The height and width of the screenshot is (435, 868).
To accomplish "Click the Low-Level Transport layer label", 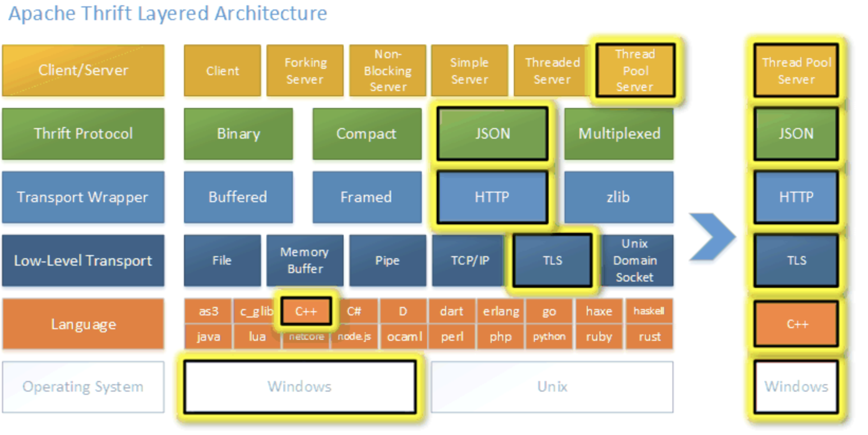I will tap(83, 261).
